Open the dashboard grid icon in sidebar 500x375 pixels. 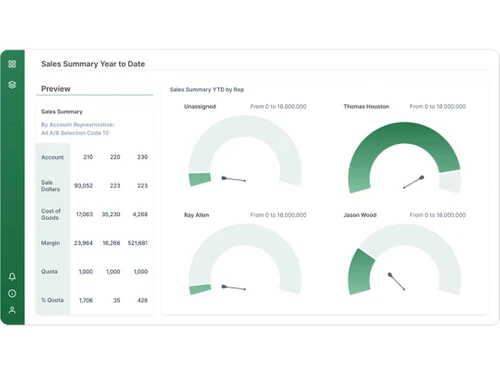(12, 64)
